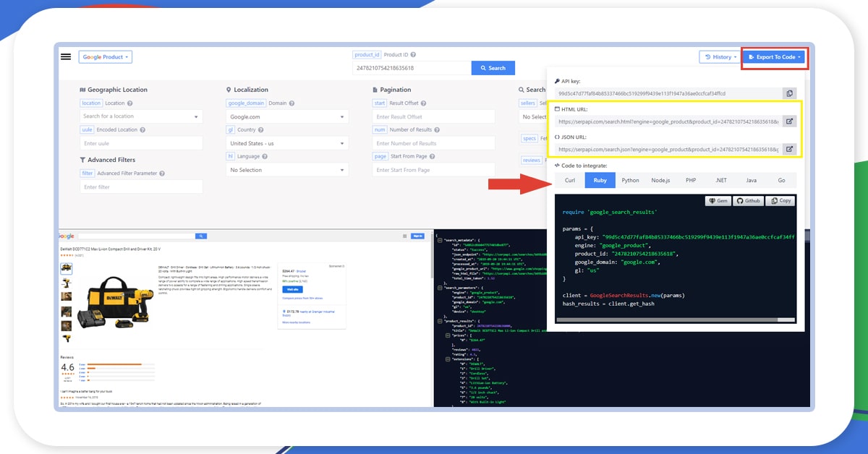The height and width of the screenshot is (454, 868).
Task: Click the location parameter tag
Action: pyautogui.click(x=91, y=103)
